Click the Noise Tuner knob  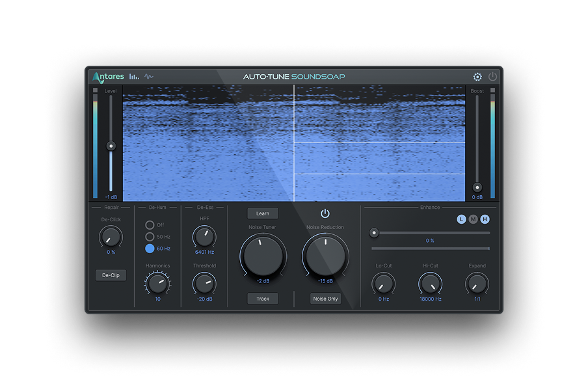click(262, 258)
